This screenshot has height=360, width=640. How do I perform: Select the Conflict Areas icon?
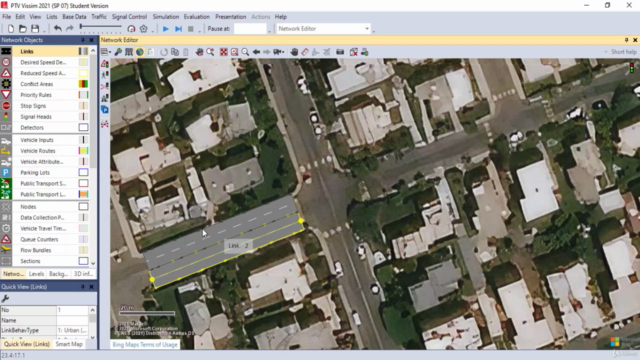[6, 84]
